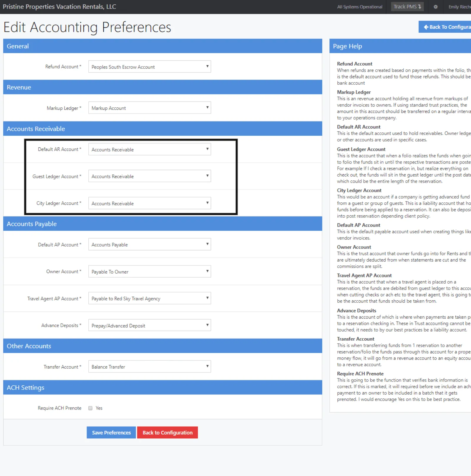
Task: Click the Yes label beside ACH Prenote
Action: [x=99, y=408]
